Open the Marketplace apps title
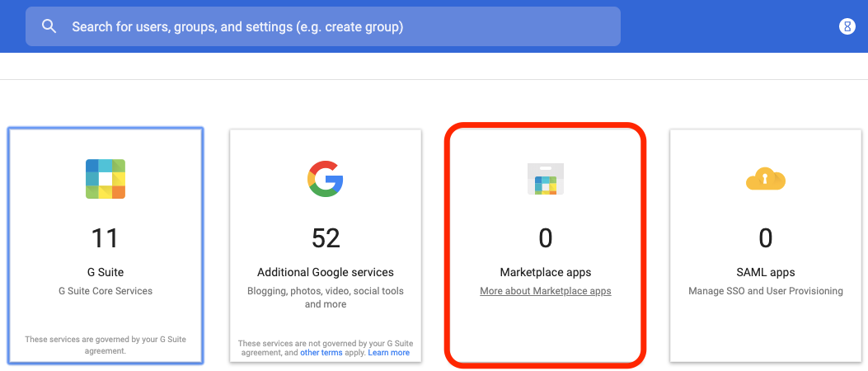 click(545, 272)
